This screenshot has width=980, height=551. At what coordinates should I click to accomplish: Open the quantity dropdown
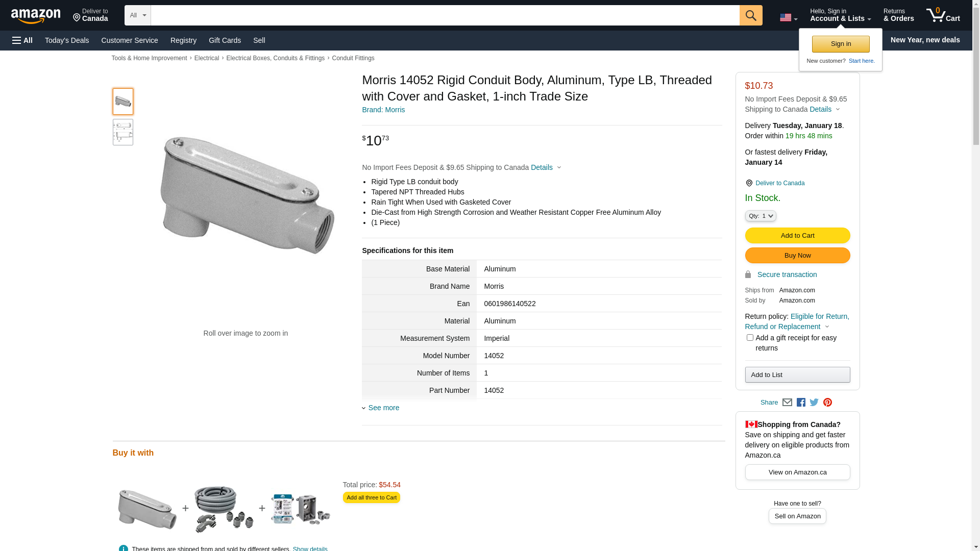point(761,216)
